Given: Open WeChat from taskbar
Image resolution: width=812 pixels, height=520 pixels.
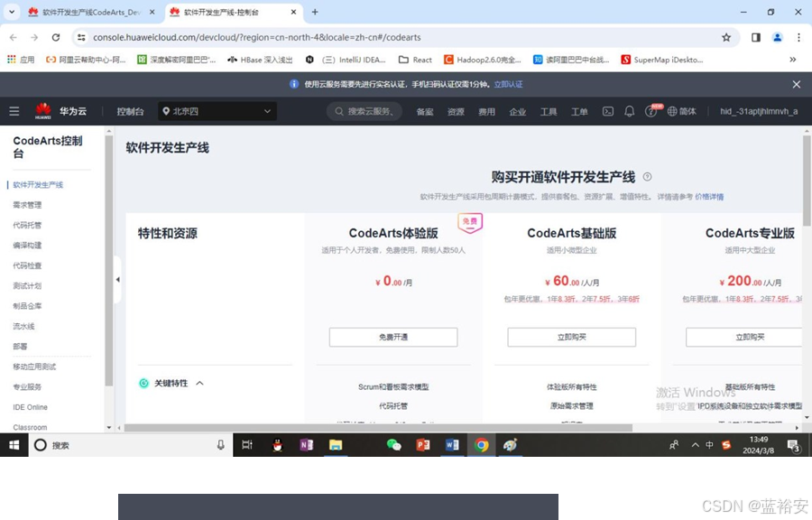Looking at the screenshot, I should point(393,445).
